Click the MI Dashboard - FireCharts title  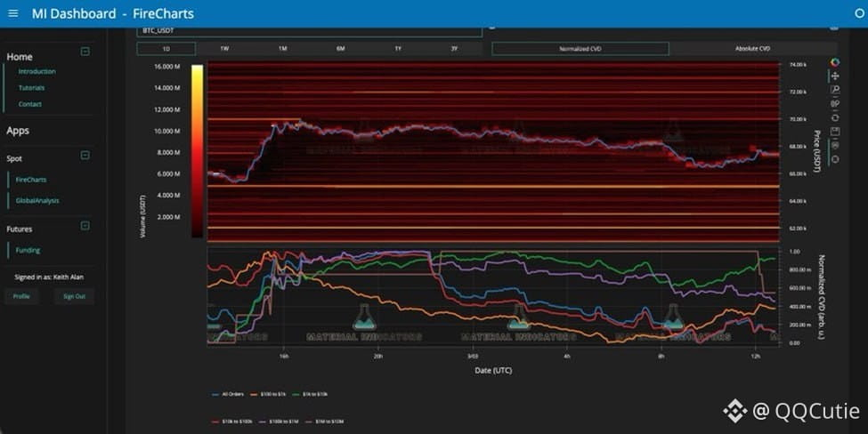click(113, 13)
